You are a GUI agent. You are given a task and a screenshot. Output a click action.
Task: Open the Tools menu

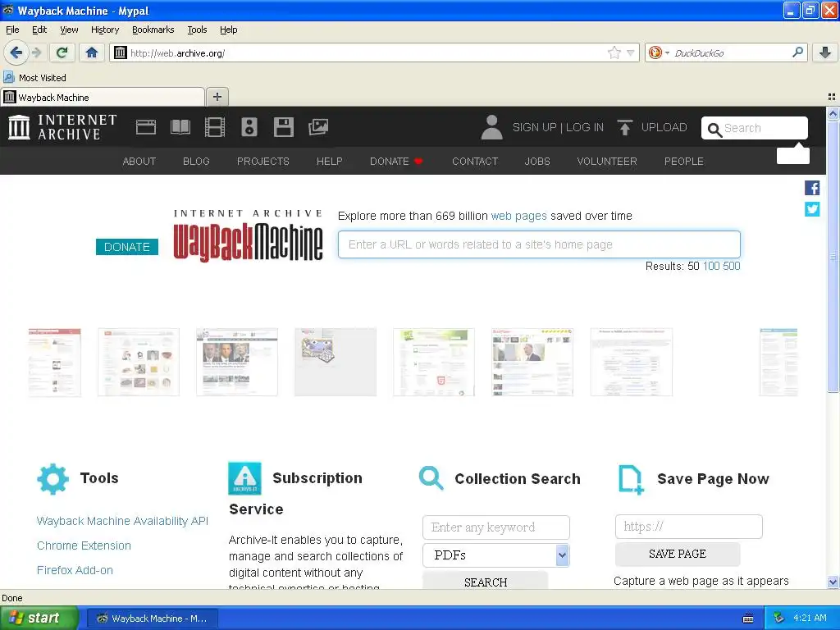coord(197,30)
